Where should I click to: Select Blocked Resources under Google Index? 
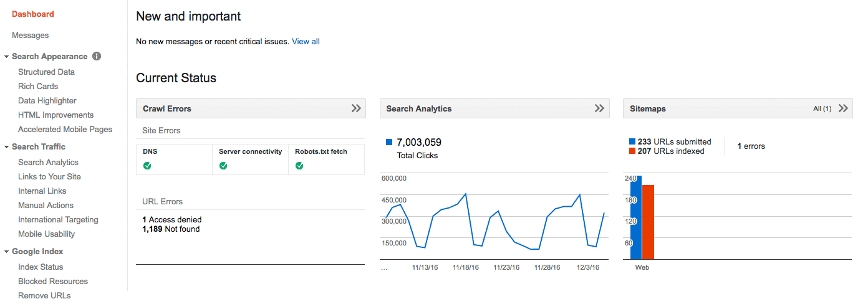53,282
